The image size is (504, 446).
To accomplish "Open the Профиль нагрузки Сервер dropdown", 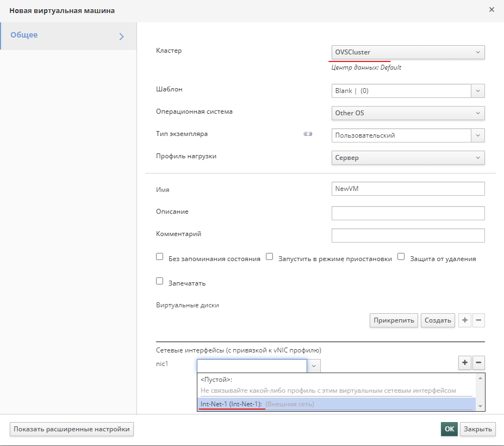I will coord(408,158).
